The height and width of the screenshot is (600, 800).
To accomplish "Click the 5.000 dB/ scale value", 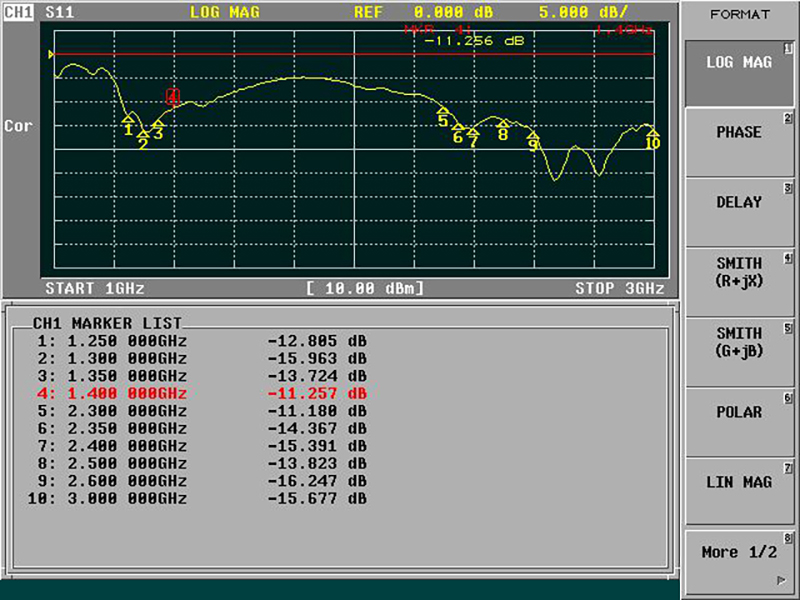I will 583,12.
